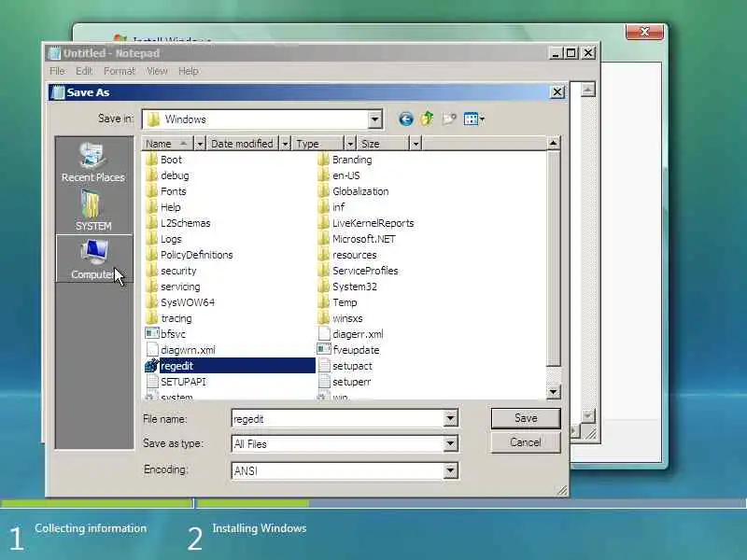The image size is (747, 560).
Task: Select the Temp folder
Action: [337, 302]
